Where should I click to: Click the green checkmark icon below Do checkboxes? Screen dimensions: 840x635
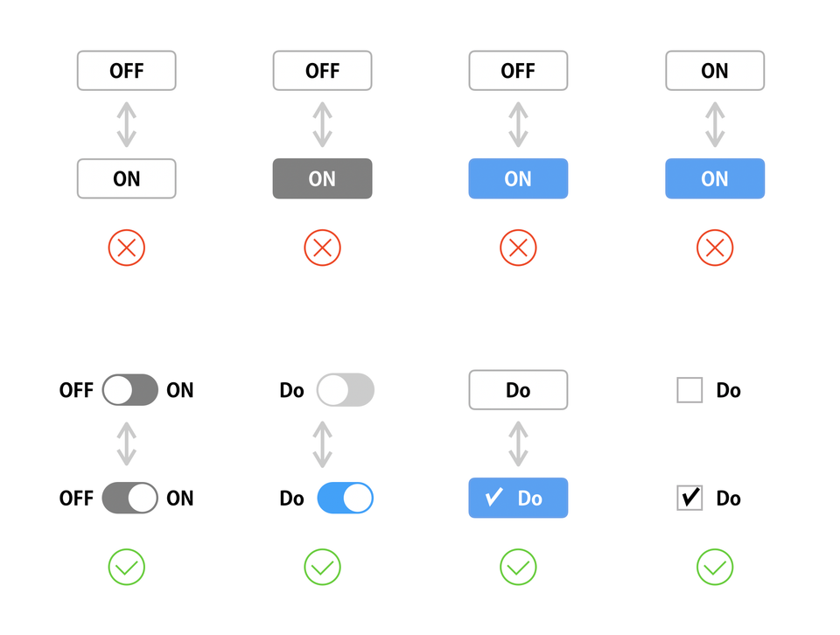pos(715,567)
